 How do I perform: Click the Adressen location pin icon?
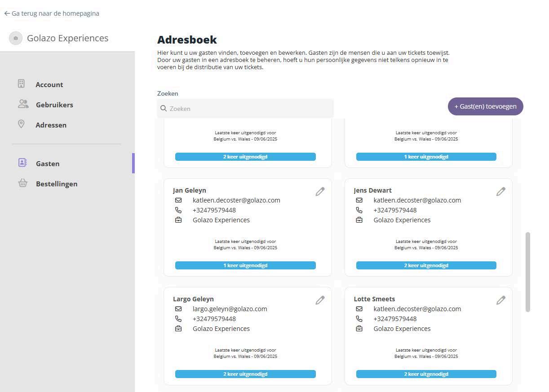21,124
